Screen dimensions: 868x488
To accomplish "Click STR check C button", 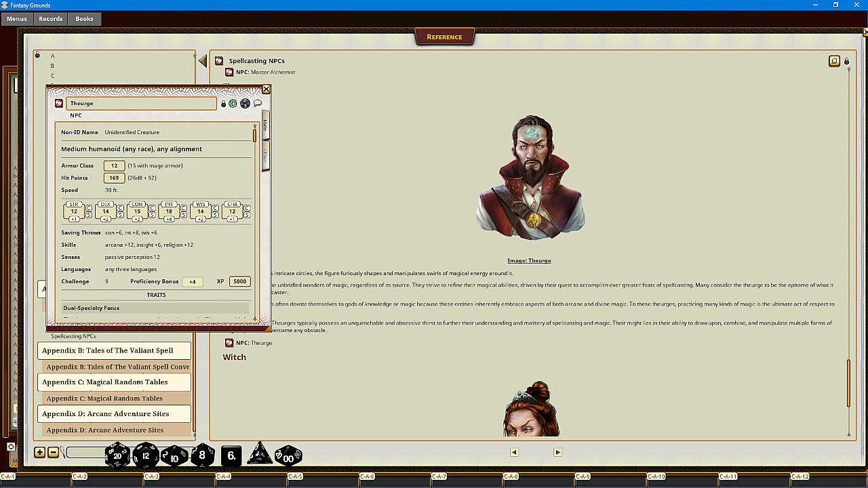I will pyautogui.click(x=89, y=207).
